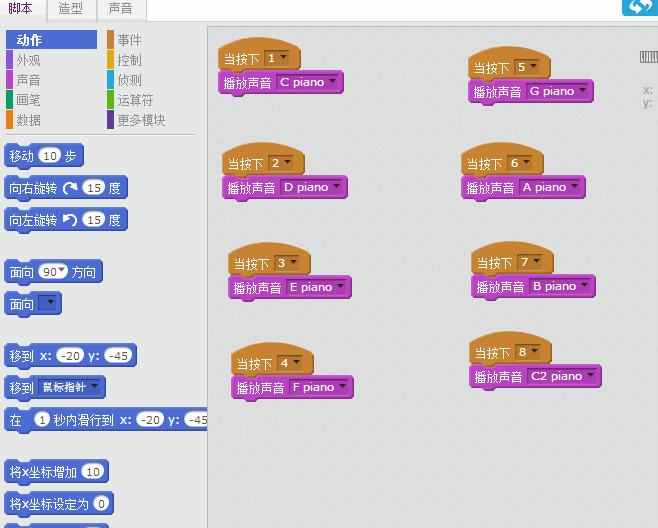658x528 pixels.
Task: Select the 侦测 block category
Action: 129,80
